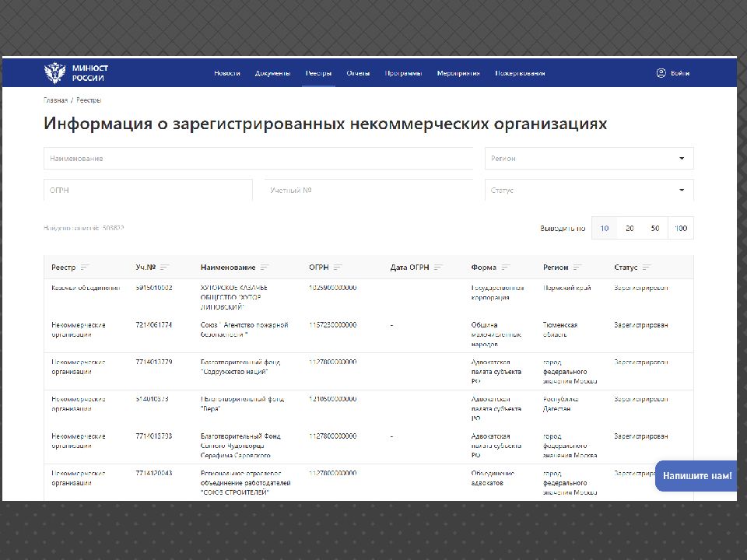Screen dimensions: 747x560
Task: Sort by Наименование column icon
Action: coord(265,267)
